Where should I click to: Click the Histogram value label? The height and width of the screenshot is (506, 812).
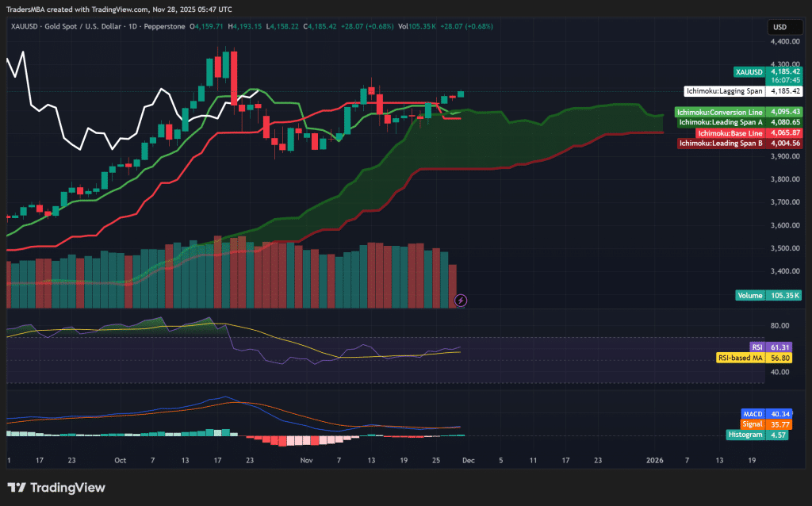pyautogui.click(x=745, y=435)
